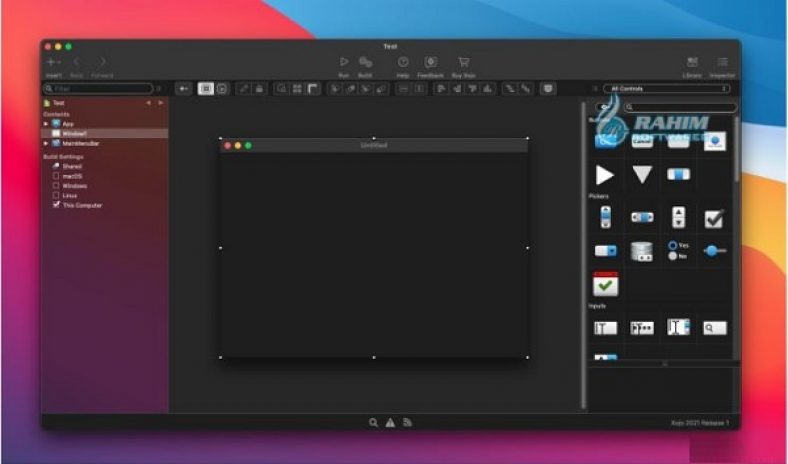This screenshot has width=788, height=464.
Task: Click the library panel scrollbar
Action: click(x=737, y=151)
